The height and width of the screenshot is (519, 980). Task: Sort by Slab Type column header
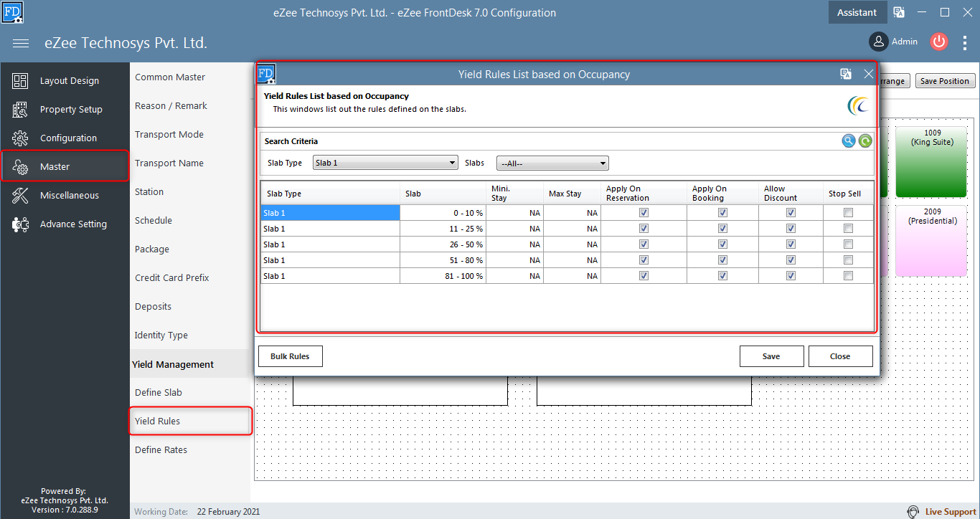330,194
